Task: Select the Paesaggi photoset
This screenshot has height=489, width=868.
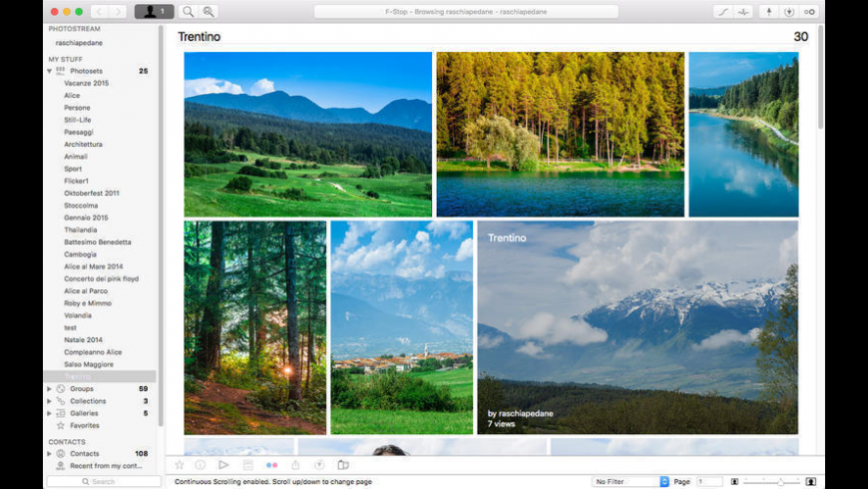Action: coord(79,132)
